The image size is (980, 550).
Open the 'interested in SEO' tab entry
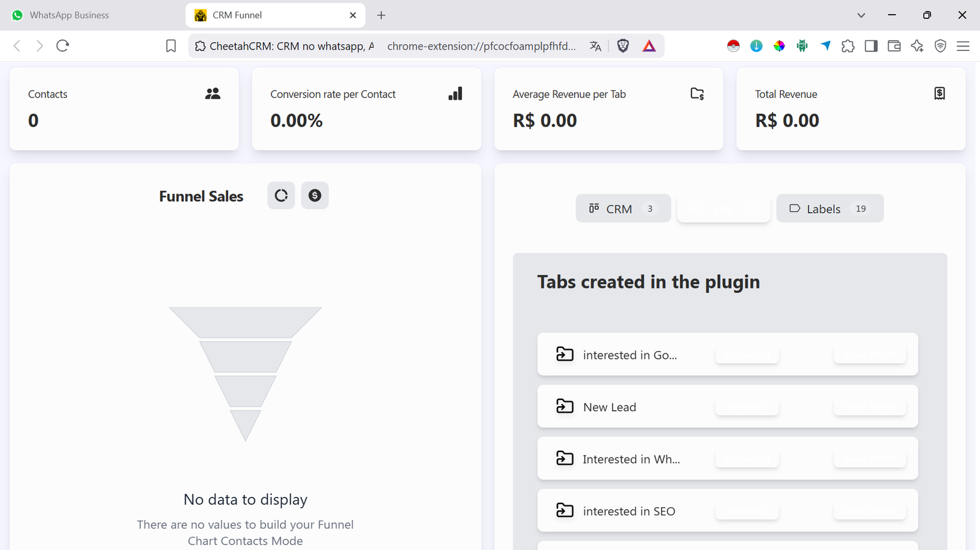[x=629, y=511]
